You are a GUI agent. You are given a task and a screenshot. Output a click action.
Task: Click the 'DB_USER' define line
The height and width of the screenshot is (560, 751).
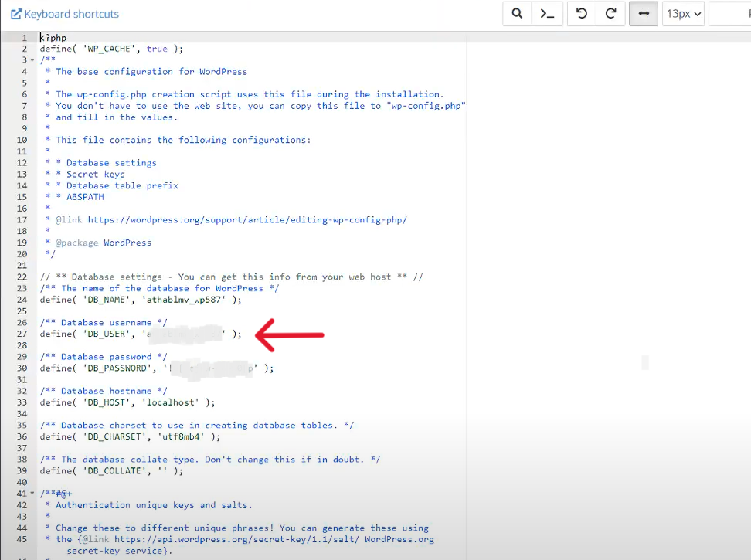[141, 334]
